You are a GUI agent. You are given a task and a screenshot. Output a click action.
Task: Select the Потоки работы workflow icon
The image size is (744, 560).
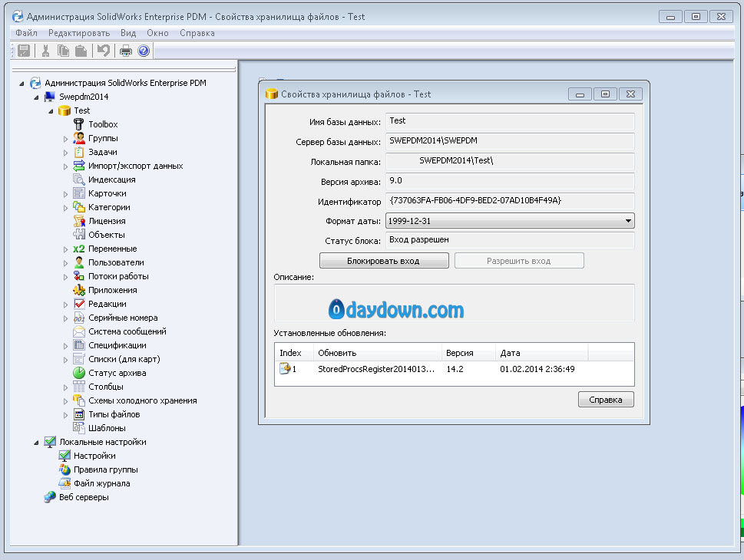click(x=79, y=276)
